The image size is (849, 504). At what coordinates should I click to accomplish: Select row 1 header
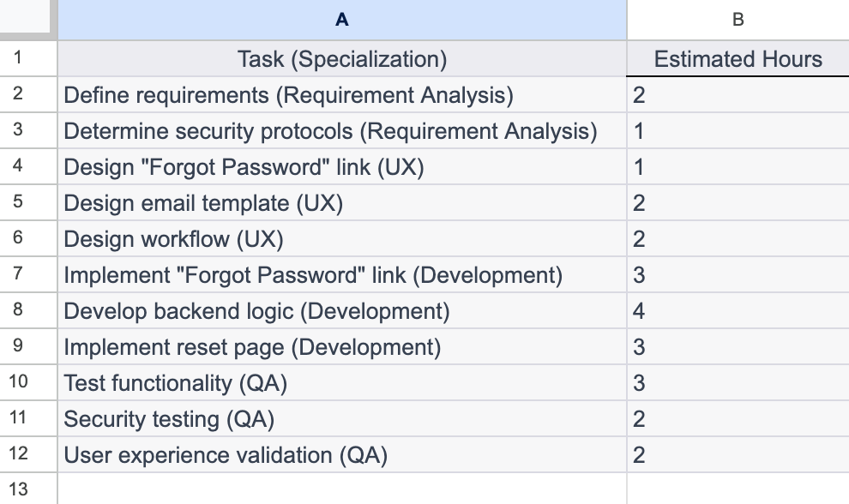point(27,59)
